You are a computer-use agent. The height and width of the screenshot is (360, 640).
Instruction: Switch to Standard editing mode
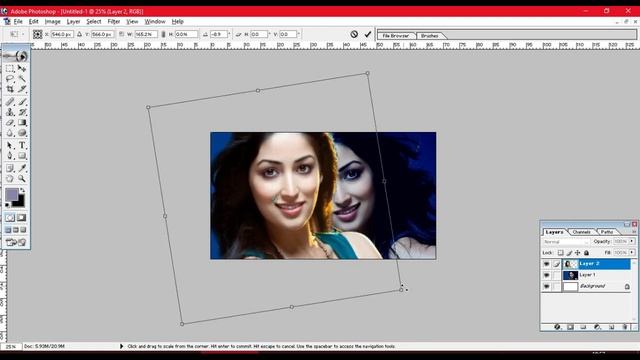pyautogui.click(x=10, y=218)
